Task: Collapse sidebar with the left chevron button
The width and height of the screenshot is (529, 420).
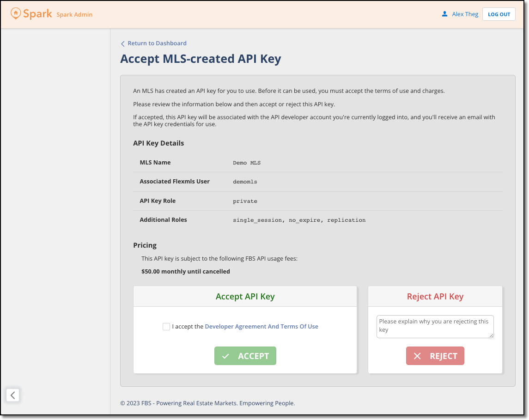Action: (13, 395)
